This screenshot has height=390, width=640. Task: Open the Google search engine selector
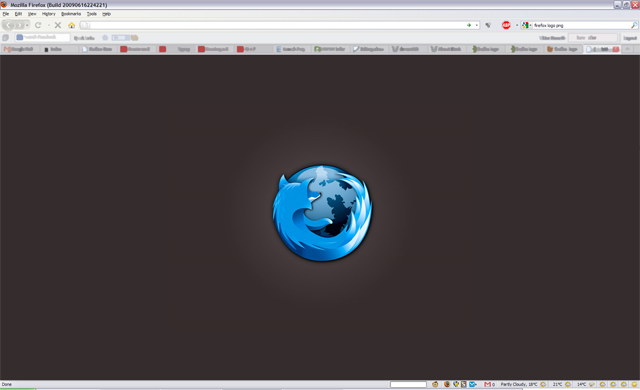[x=526, y=25]
